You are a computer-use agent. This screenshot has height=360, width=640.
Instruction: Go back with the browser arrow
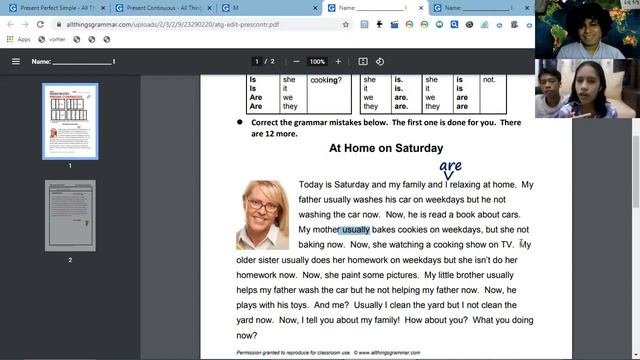click(10, 24)
